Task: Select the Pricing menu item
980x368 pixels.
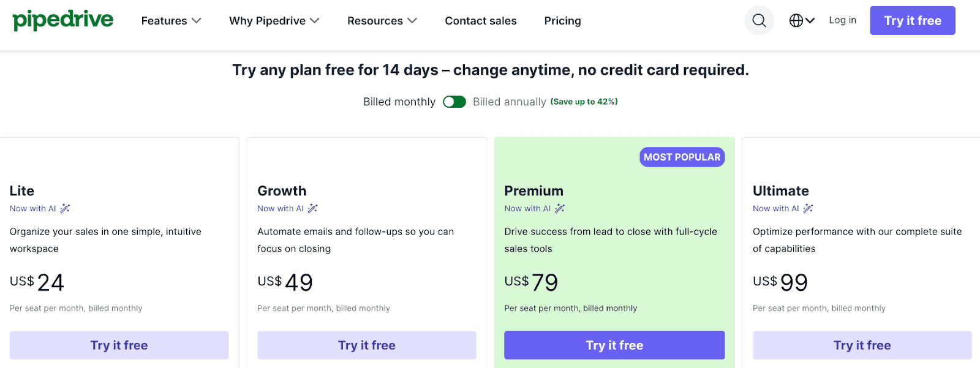Action: (562, 20)
